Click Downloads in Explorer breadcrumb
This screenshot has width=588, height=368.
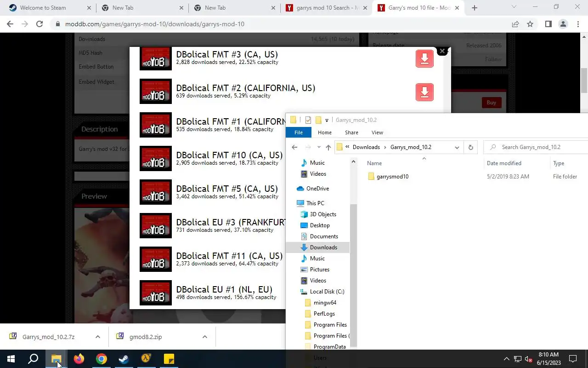(366, 147)
